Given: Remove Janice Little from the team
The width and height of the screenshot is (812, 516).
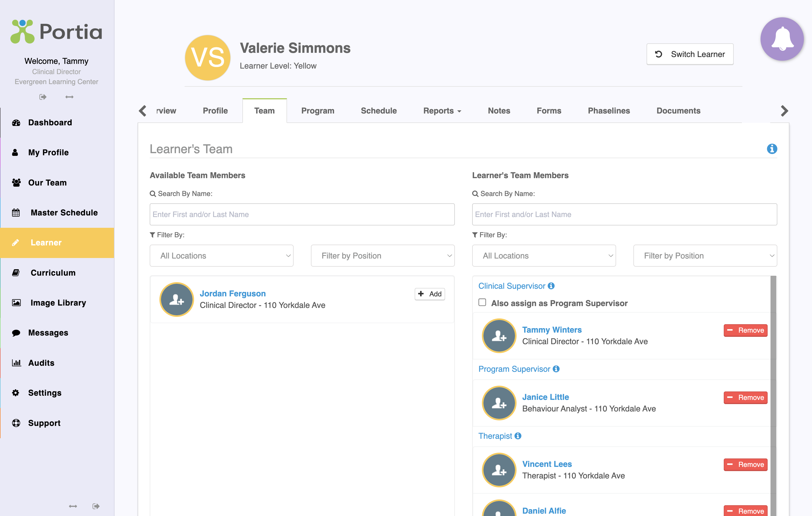Looking at the screenshot, I should pos(745,397).
